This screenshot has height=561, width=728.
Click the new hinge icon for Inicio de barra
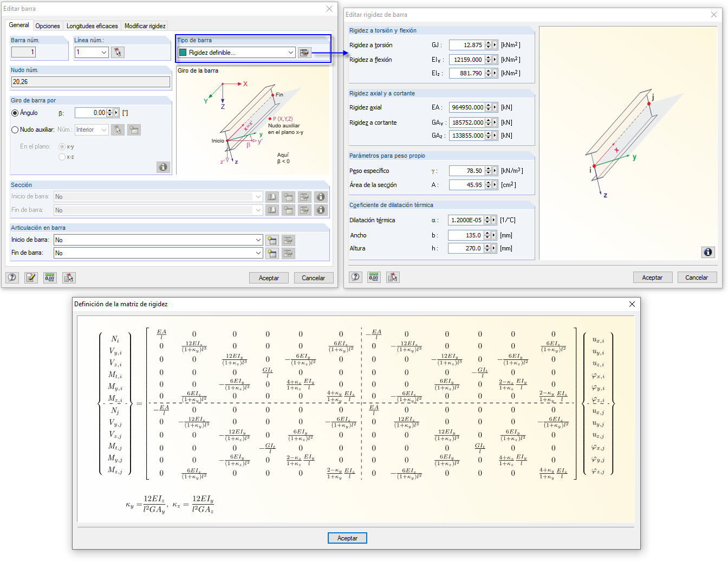(272, 240)
